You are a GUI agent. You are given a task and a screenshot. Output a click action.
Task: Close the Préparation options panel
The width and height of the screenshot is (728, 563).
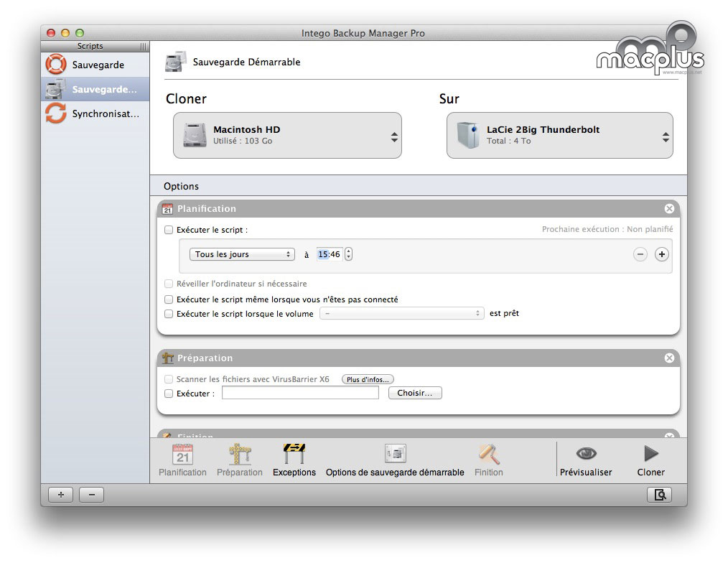pyautogui.click(x=669, y=358)
